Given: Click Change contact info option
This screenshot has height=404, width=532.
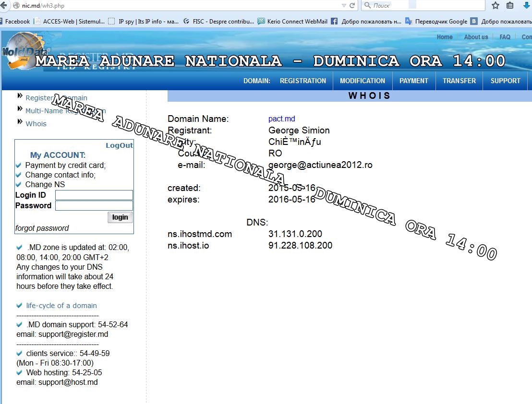Looking at the screenshot, I should tap(60, 175).
